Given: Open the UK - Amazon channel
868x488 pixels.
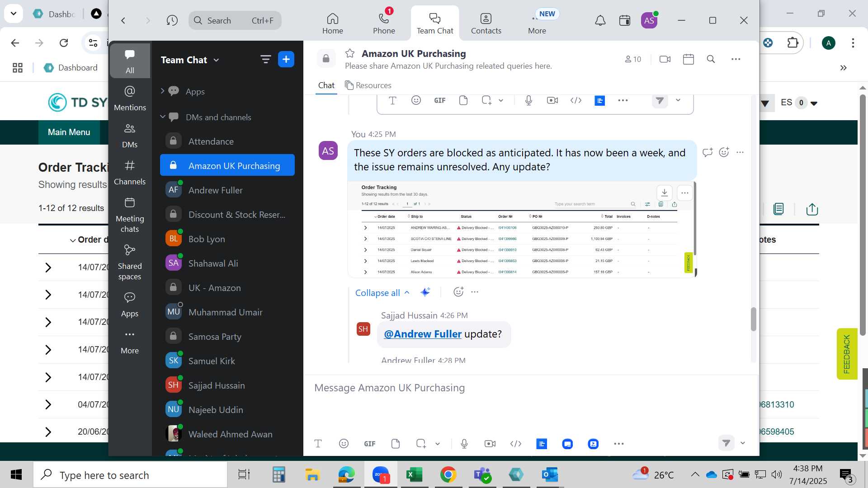Looking at the screenshot, I should pyautogui.click(x=227, y=288).
